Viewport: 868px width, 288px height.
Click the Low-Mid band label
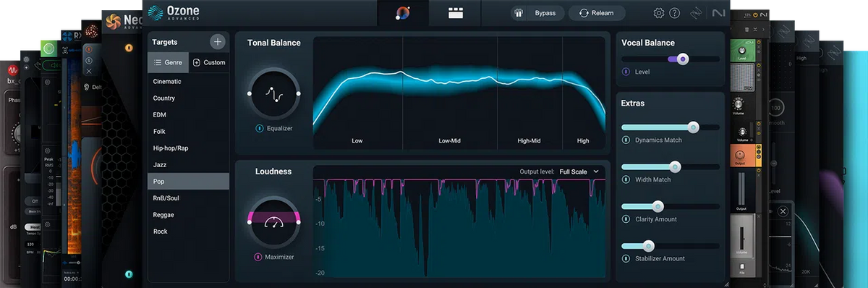[x=449, y=140]
